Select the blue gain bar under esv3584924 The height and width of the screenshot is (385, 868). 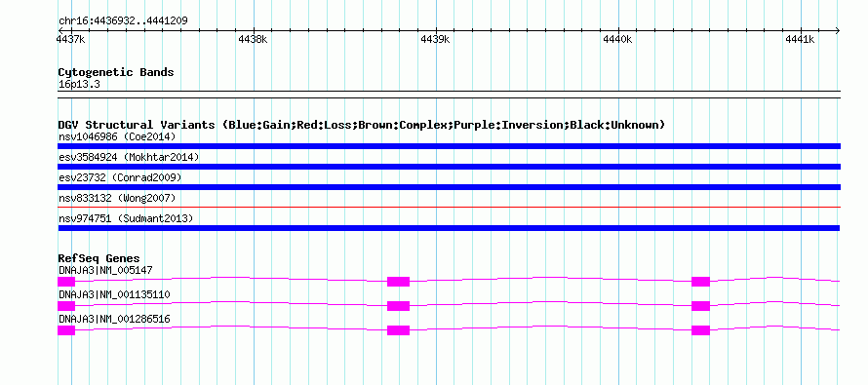tap(449, 167)
